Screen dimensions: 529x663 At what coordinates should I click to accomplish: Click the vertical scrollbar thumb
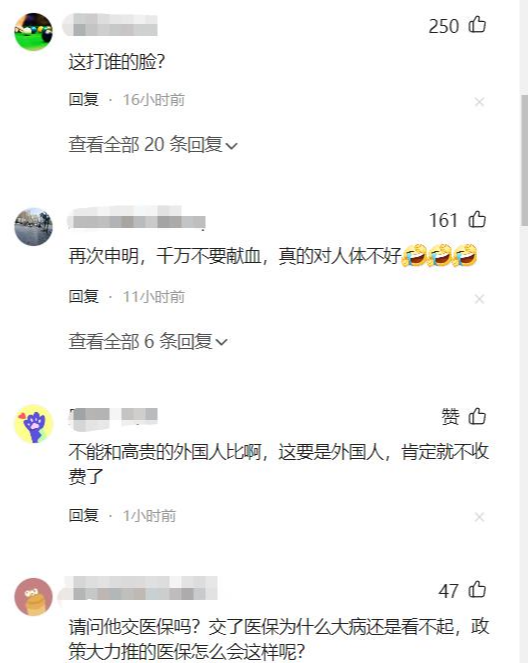click(524, 161)
